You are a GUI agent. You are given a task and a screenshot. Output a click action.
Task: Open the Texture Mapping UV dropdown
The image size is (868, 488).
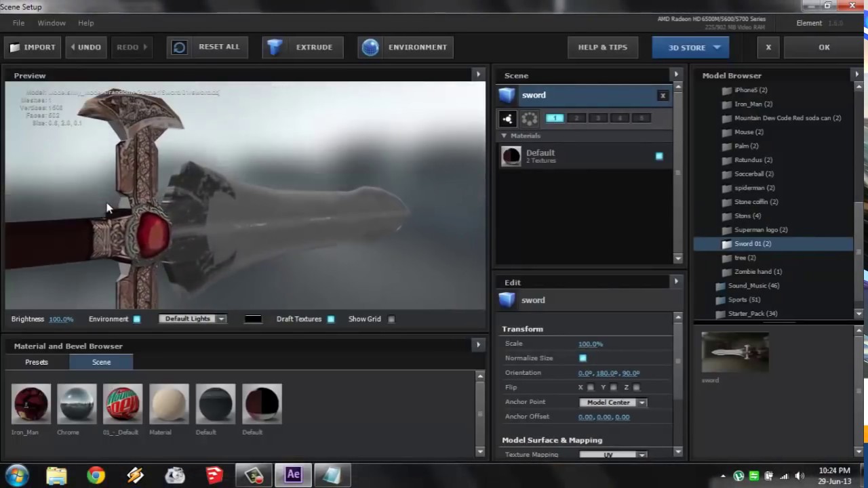coord(613,455)
